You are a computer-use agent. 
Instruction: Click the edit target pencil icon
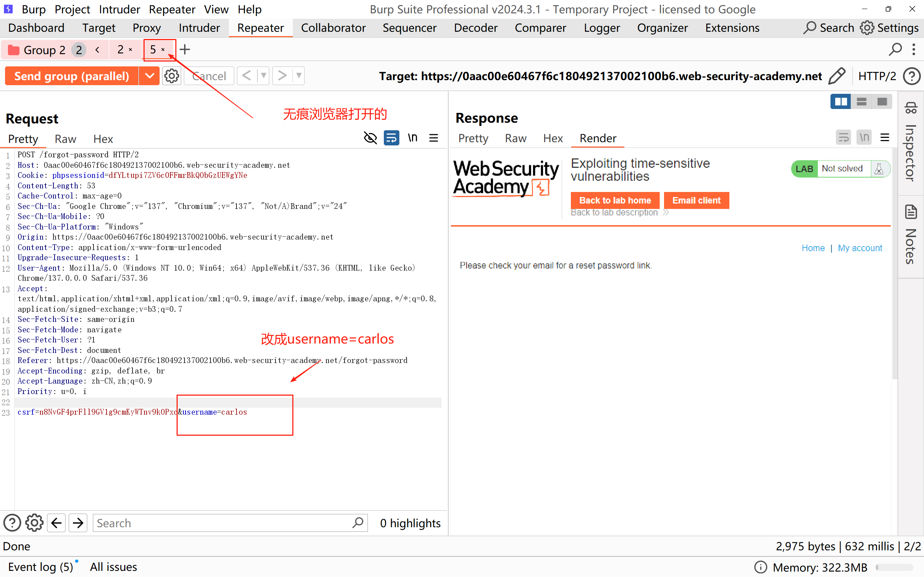(837, 76)
